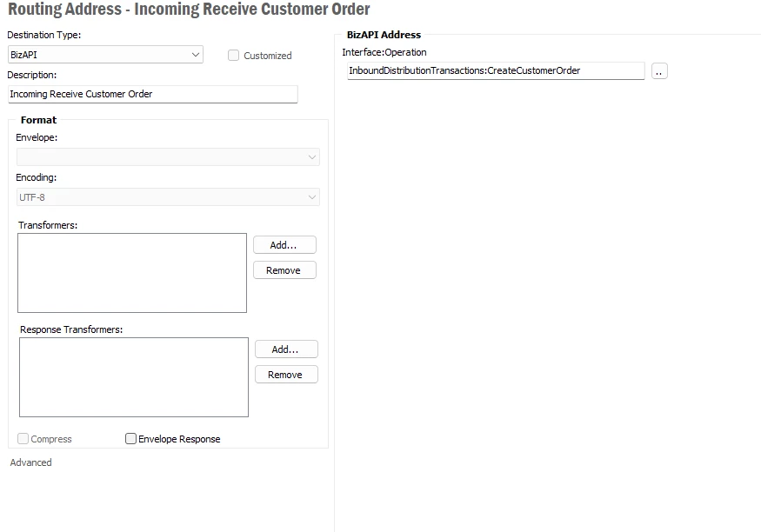
Task: Click Add next to Response Transformers
Action: 286,349
